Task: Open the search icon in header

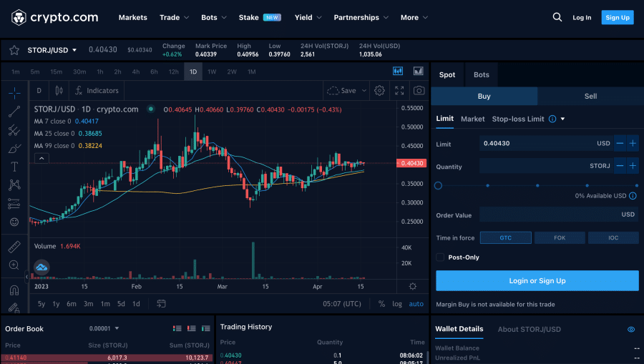Action: (557, 17)
